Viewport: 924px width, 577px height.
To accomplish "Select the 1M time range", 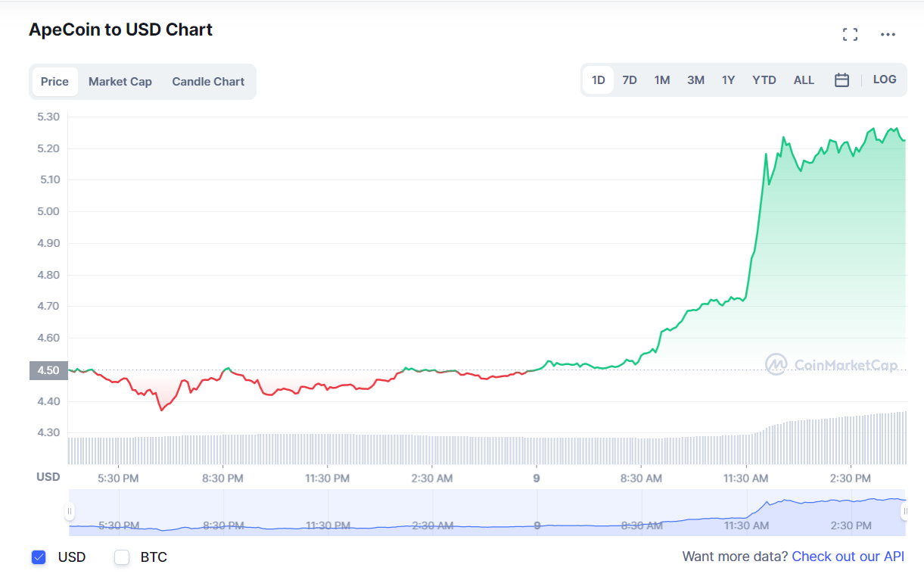I will coord(662,80).
